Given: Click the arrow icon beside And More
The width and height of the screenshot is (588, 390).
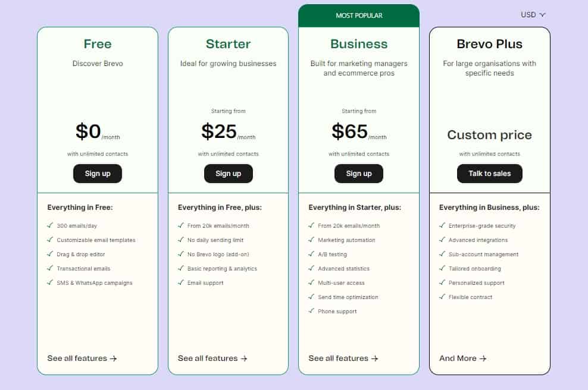Looking at the screenshot, I should pyautogui.click(x=483, y=358).
